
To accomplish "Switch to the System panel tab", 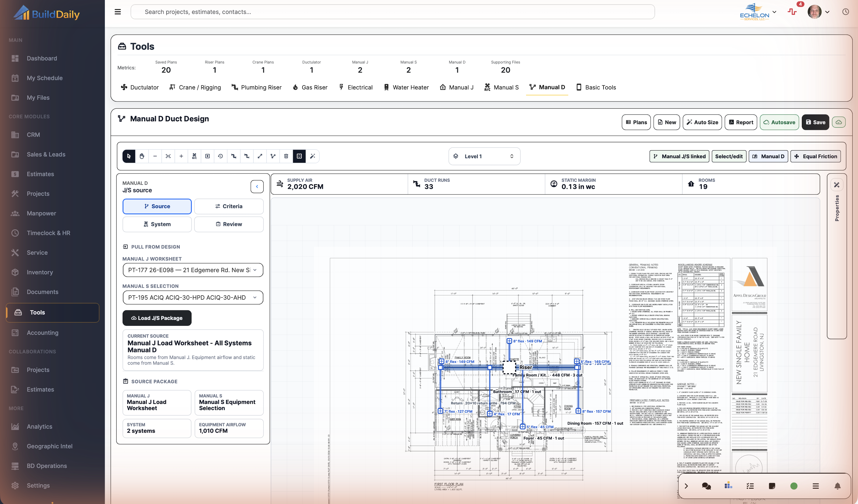I will pyautogui.click(x=157, y=224).
